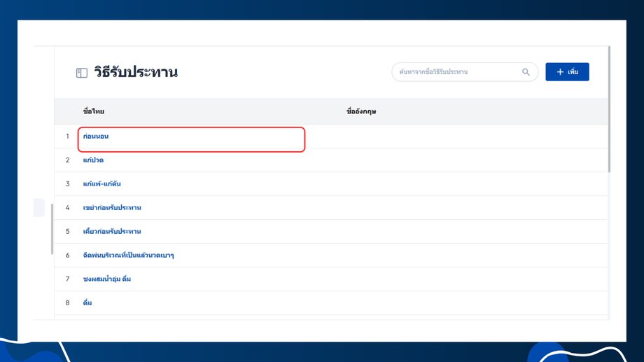Open the ดื่ม entry in row 8
This screenshot has height=362, width=644.
tap(87, 302)
